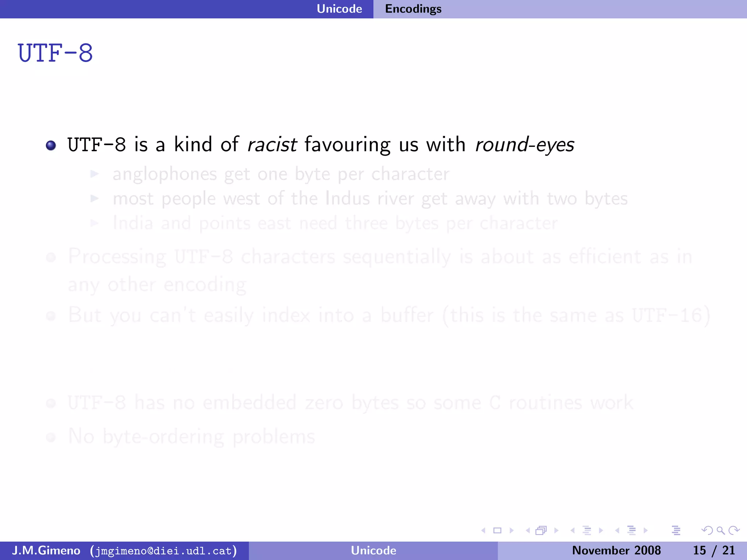Go to next frame arrow
The image size is (747, 560).
tap(556, 530)
